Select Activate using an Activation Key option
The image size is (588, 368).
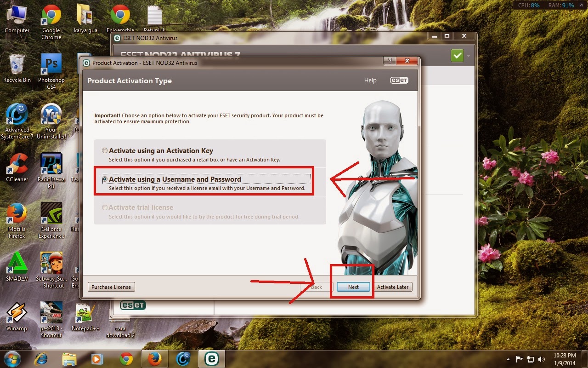105,150
